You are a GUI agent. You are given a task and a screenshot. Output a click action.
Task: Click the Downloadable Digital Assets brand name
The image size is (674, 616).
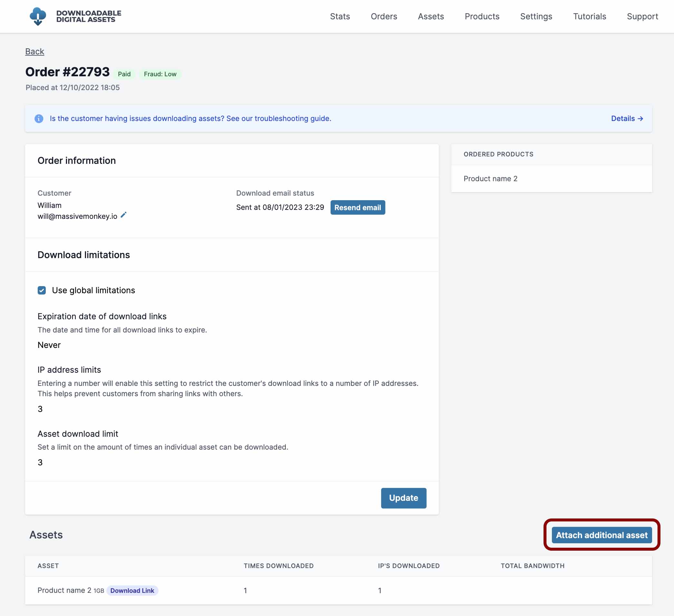point(89,16)
